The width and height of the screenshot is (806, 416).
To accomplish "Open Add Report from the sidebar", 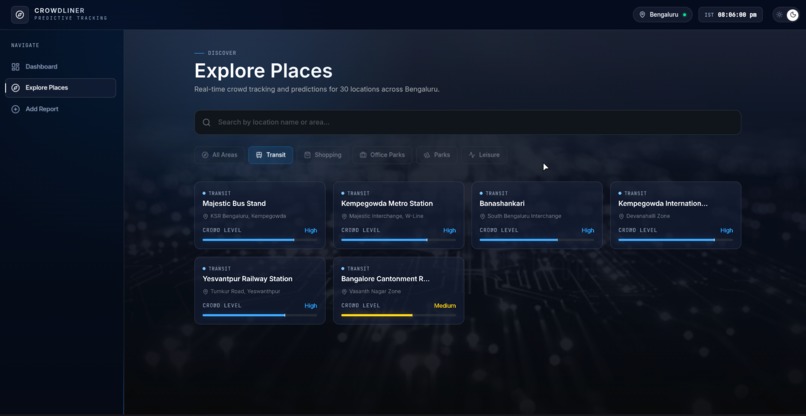I will point(60,109).
